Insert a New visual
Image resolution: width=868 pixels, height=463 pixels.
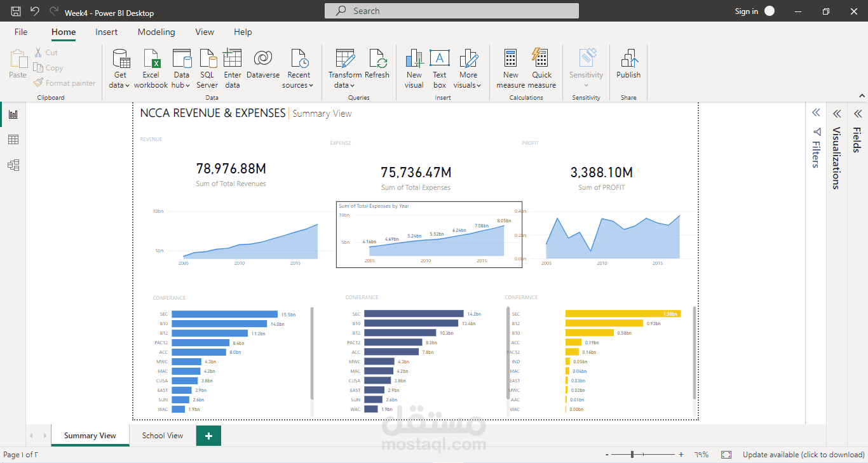414,69
